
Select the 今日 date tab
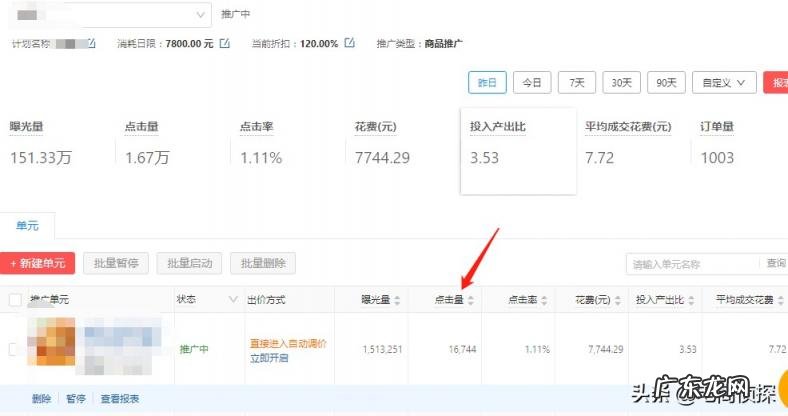tap(532, 82)
